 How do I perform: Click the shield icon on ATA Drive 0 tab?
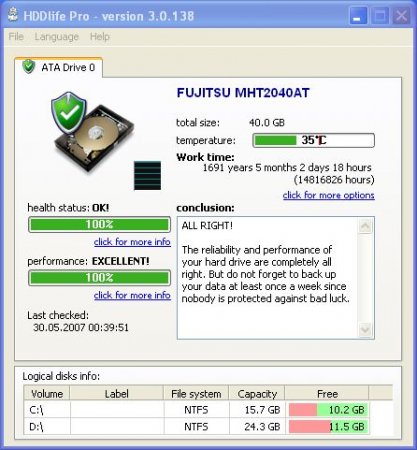click(29, 67)
